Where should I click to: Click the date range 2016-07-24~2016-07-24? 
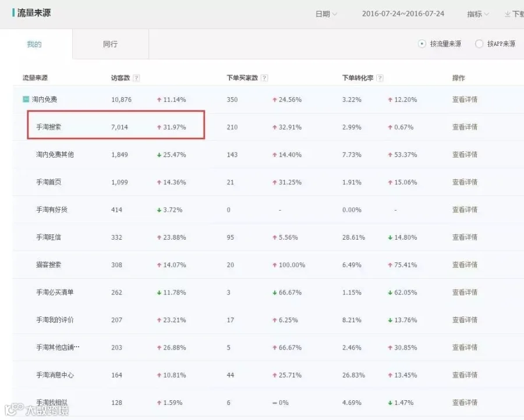(403, 14)
